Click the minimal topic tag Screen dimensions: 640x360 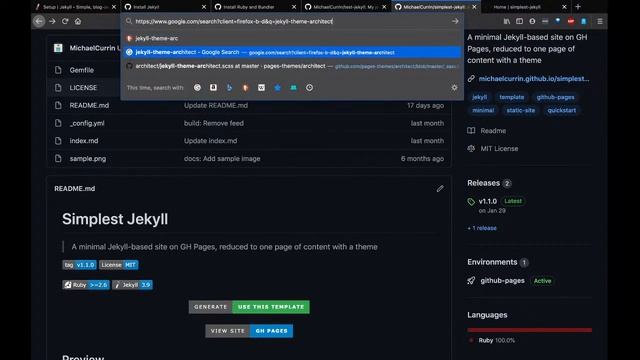(483, 110)
